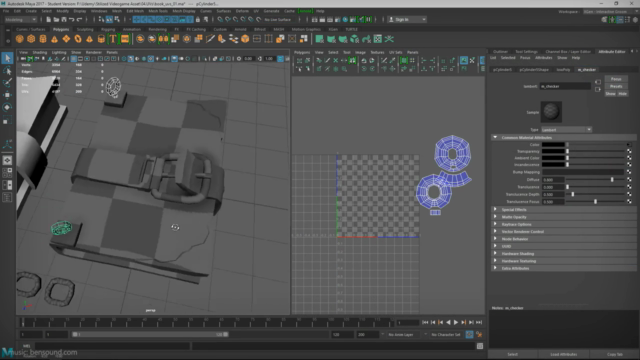Expand the Special Effects section

pos(496,209)
